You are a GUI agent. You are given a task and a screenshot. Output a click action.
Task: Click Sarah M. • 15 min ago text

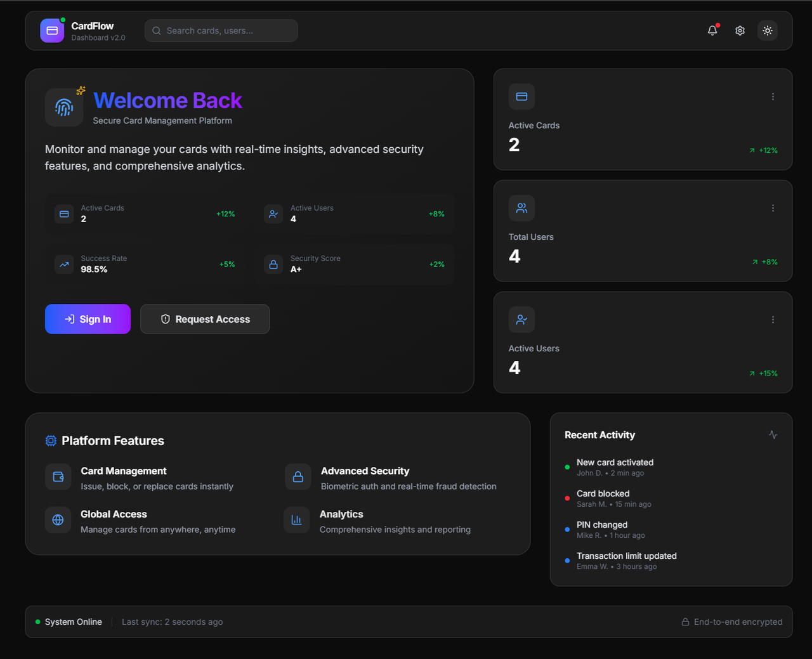[614, 504]
